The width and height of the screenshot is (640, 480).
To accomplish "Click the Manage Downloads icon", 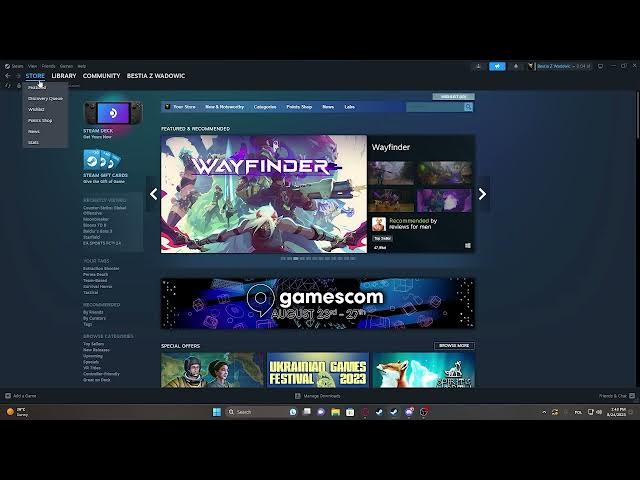I will pyautogui.click(x=298, y=396).
